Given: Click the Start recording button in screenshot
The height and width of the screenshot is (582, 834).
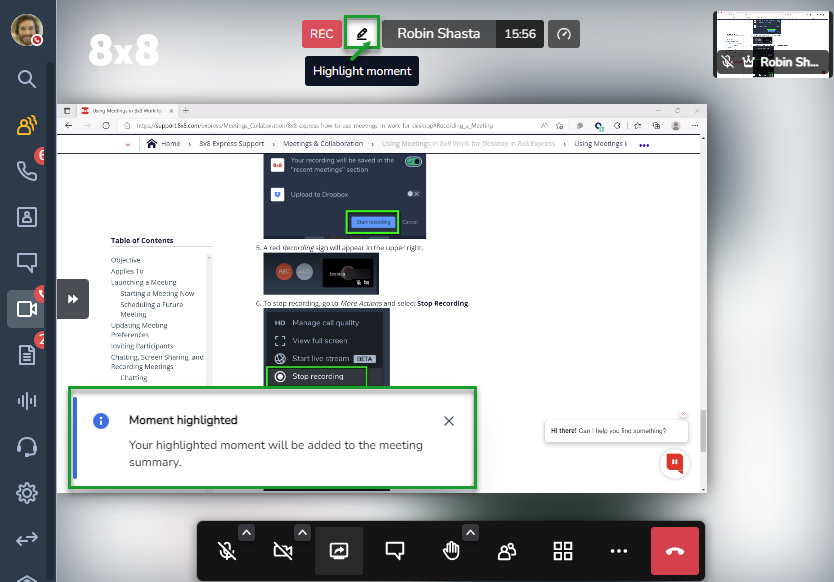Looking at the screenshot, I should pos(373,222).
